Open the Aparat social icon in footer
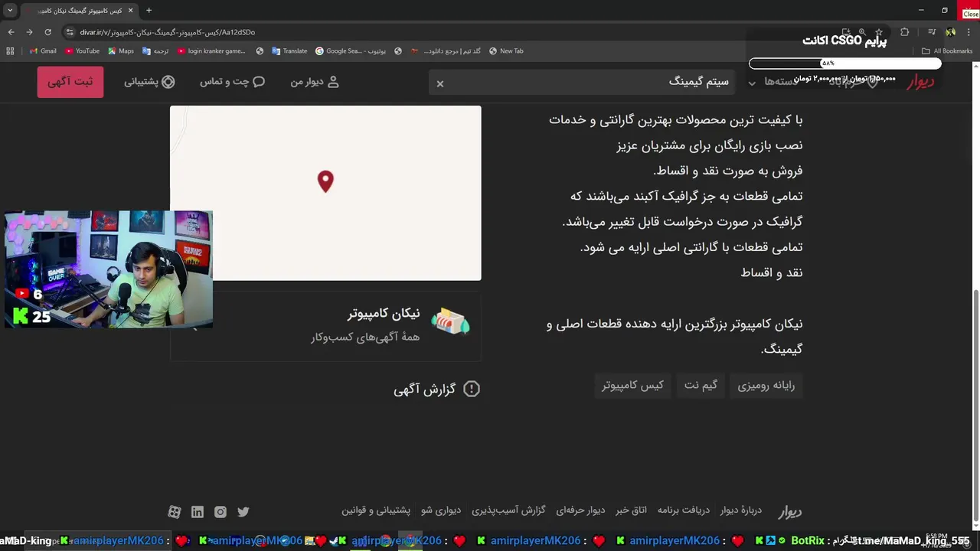Image resolution: width=980 pixels, height=551 pixels. [x=175, y=512]
